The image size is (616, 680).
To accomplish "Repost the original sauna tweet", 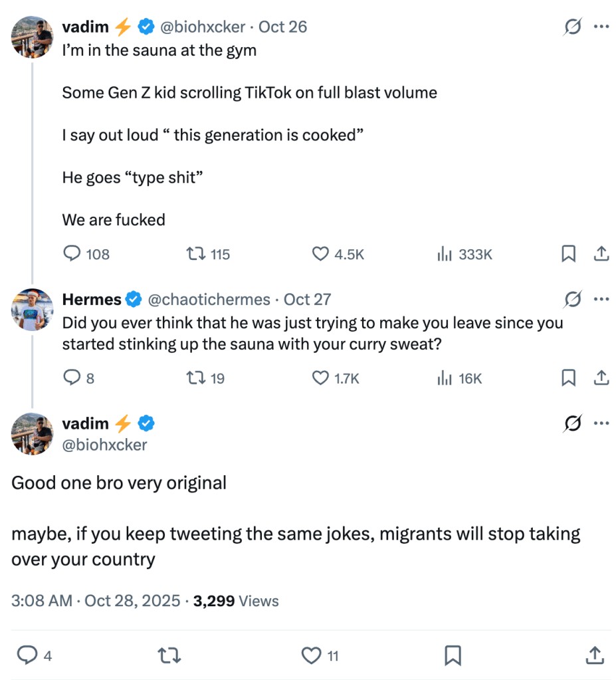I will tap(195, 254).
